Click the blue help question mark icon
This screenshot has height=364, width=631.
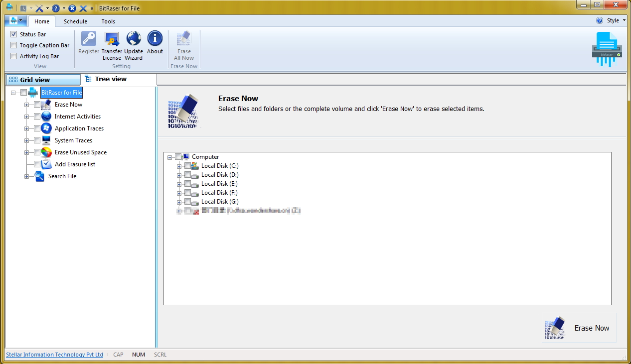(x=56, y=8)
